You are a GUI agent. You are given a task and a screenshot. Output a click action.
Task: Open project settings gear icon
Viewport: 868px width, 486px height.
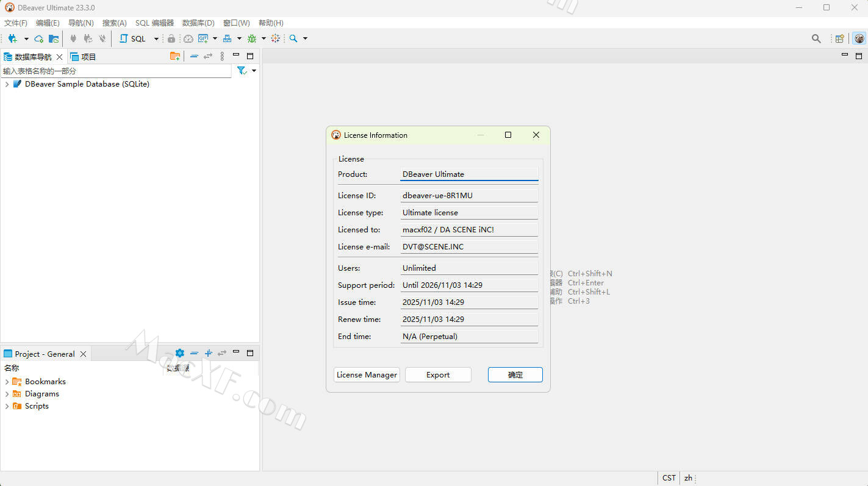tap(179, 353)
